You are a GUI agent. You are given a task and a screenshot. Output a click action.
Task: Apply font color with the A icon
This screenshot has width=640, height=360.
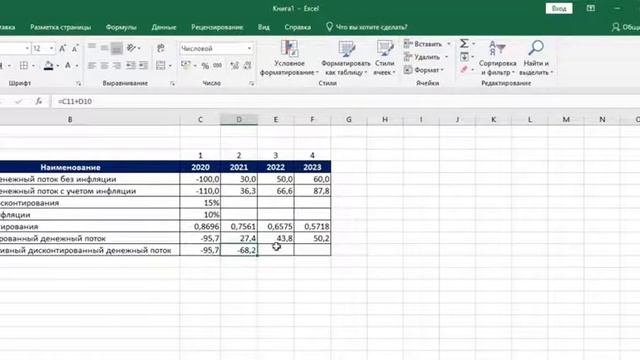(x=68, y=65)
